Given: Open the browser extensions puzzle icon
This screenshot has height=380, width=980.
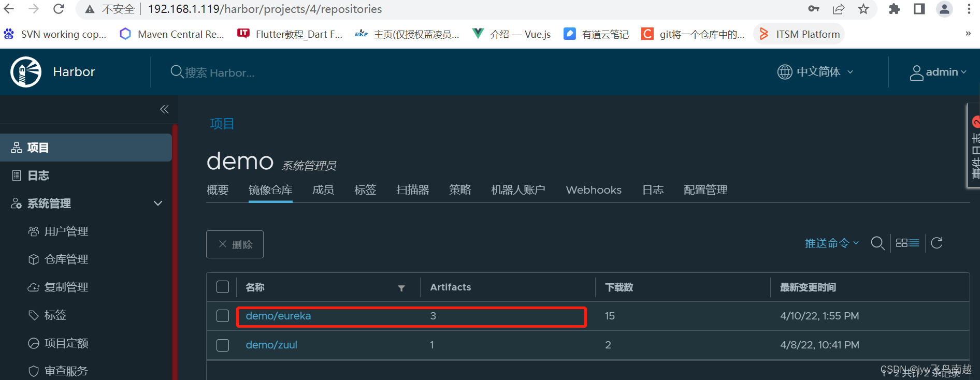Looking at the screenshot, I should 895,9.
